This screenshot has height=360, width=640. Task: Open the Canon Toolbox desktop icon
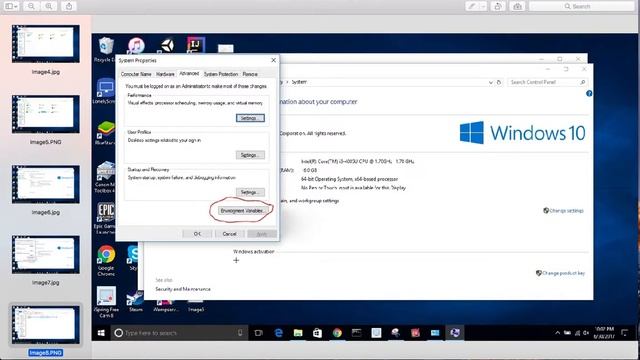click(x=105, y=177)
